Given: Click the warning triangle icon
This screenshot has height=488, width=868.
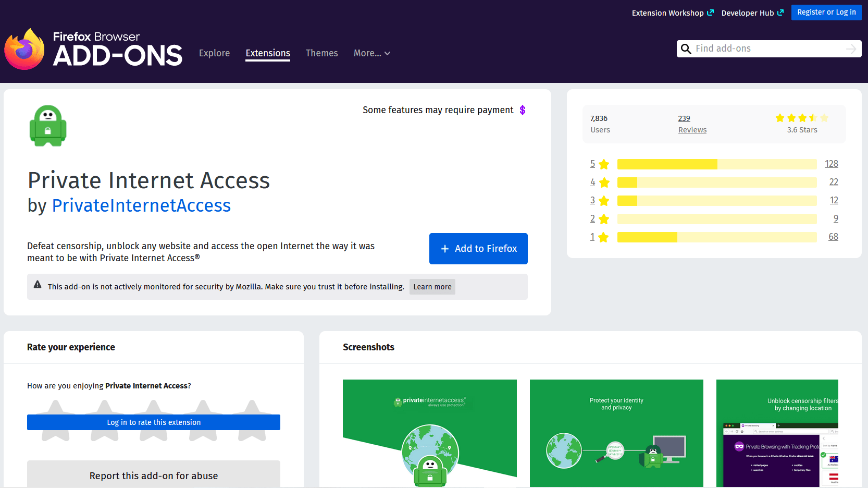Looking at the screenshot, I should click(x=38, y=285).
